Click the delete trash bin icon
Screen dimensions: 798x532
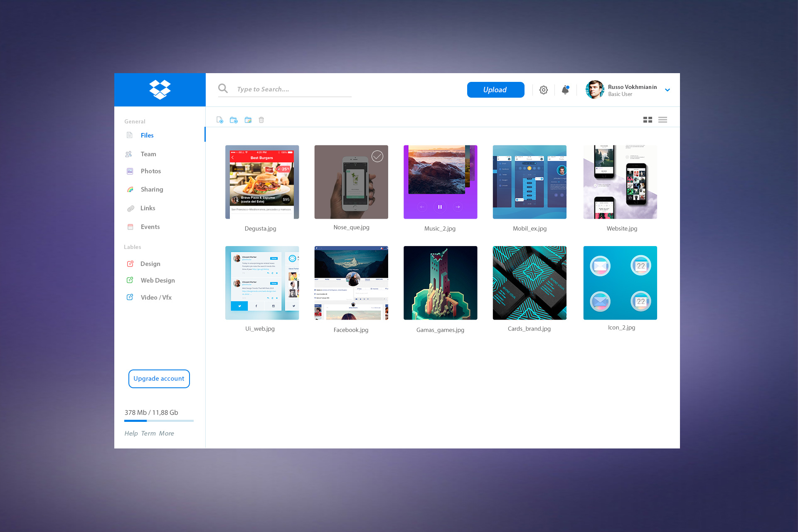pos(261,119)
